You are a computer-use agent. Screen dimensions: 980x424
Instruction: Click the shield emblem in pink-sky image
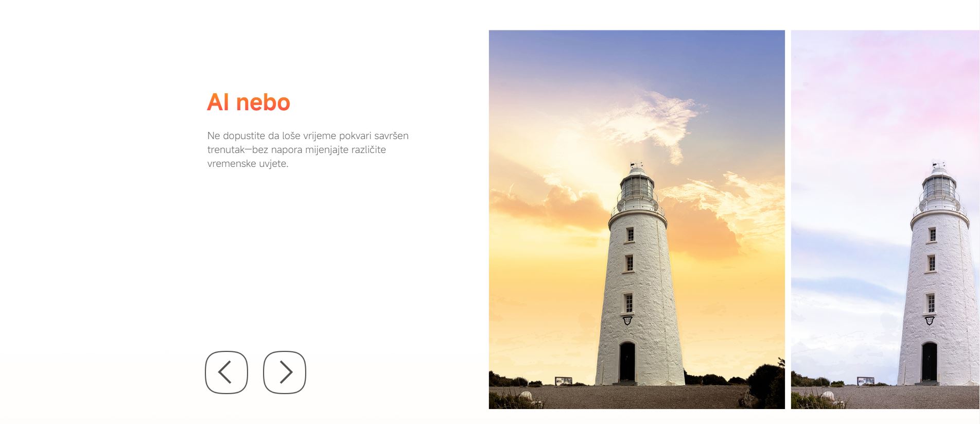pos(929,320)
